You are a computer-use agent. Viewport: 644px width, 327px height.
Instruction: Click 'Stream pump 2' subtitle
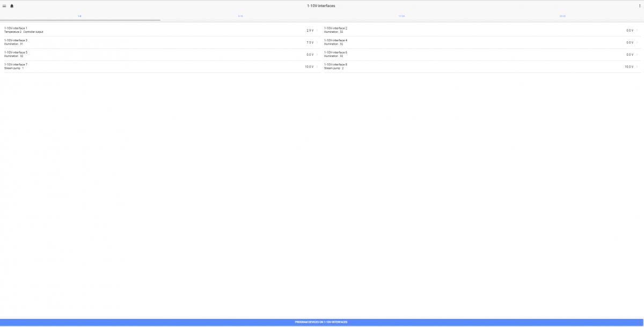click(x=334, y=68)
